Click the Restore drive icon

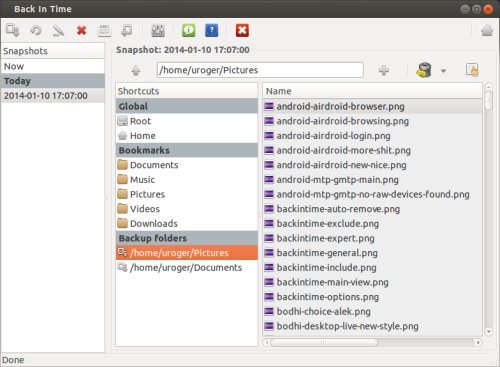pos(424,70)
